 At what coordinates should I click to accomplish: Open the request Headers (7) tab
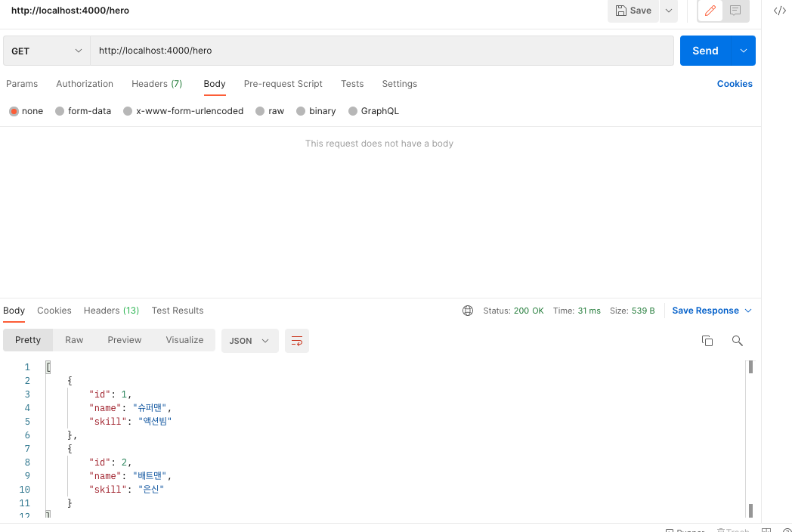point(156,84)
